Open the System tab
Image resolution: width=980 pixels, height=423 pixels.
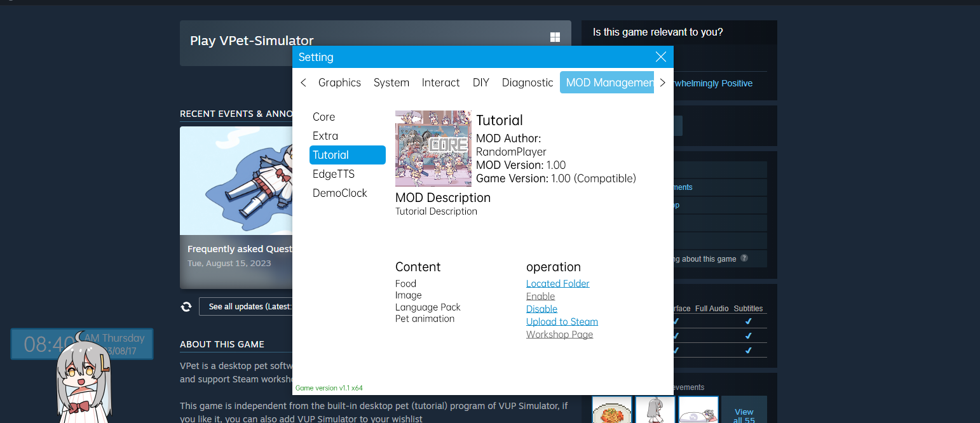tap(391, 83)
